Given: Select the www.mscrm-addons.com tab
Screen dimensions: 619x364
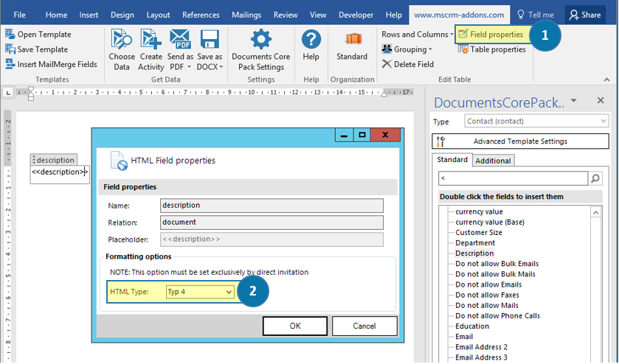Looking at the screenshot, I should [x=459, y=15].
